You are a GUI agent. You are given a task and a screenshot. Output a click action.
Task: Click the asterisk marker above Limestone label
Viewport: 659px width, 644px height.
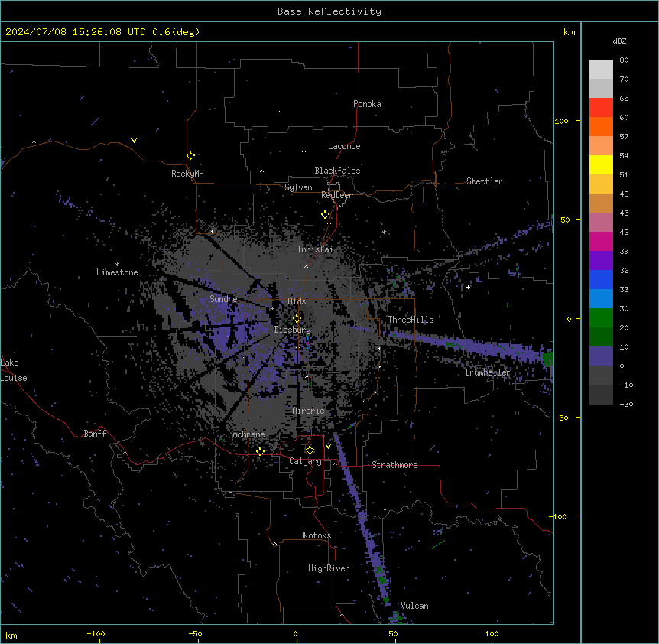(117, 265)
